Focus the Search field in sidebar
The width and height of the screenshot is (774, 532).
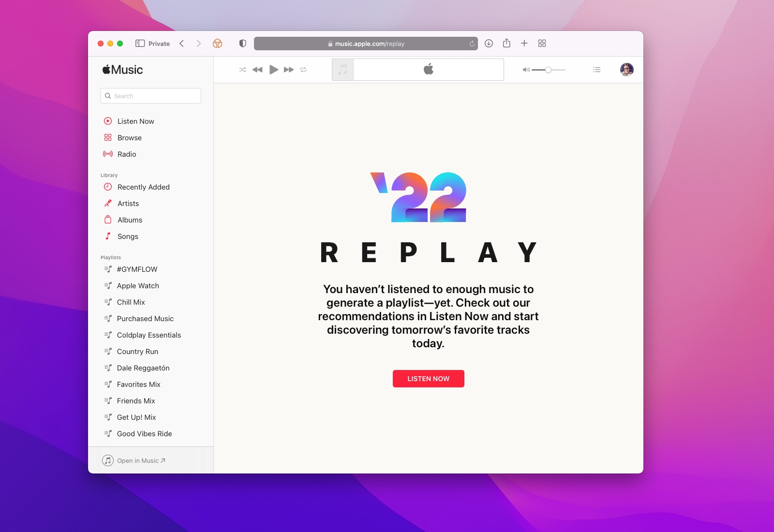150,96
